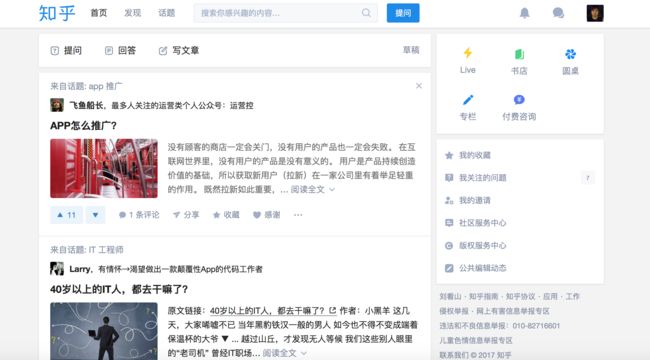Open the user avatar profile menu
The width and height of the screenshot is (650, 360).
tap(595, 13)
